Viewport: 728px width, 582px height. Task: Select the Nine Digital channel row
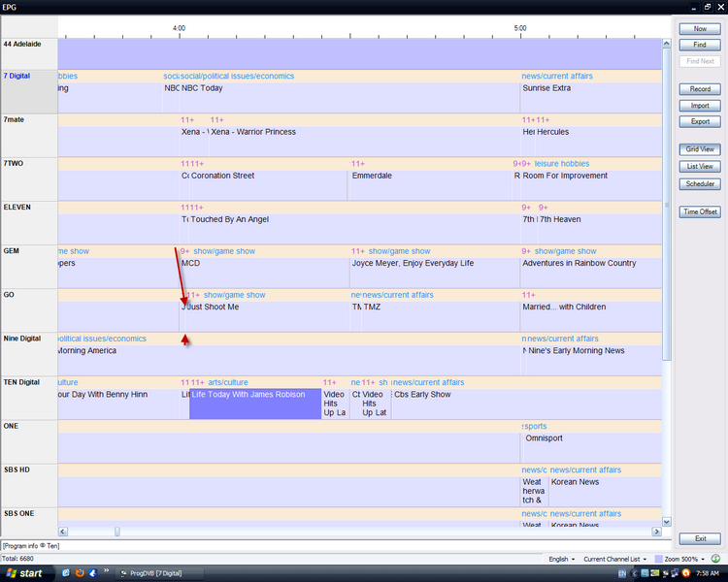tap(29, 353)
